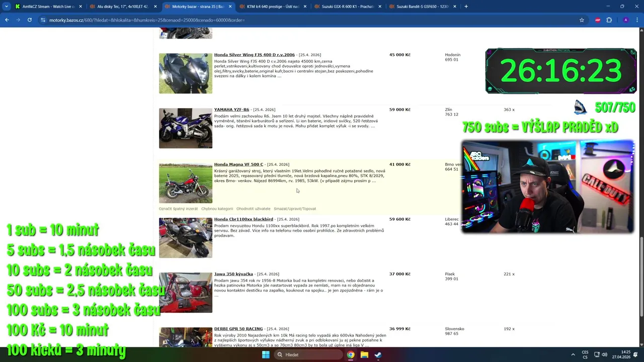
Task: Close the KTM lc4 640 prestige tab
Action: [x=305, y=7]
